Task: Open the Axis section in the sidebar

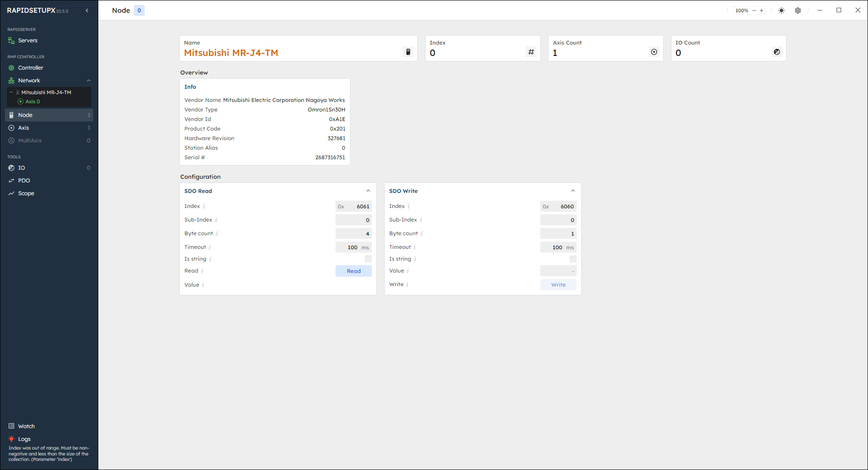Action: point(49,128)
